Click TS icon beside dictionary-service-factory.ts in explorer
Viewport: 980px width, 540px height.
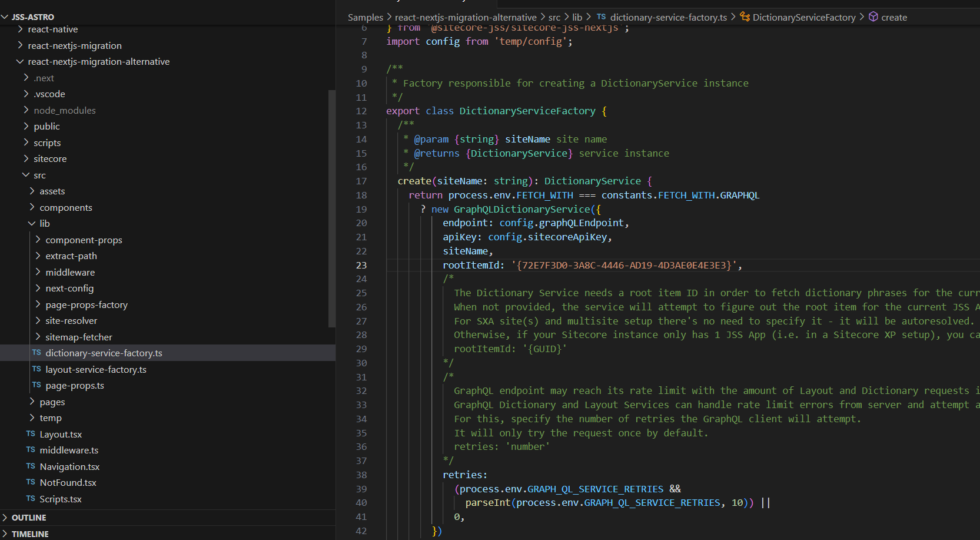pos(36,353)
